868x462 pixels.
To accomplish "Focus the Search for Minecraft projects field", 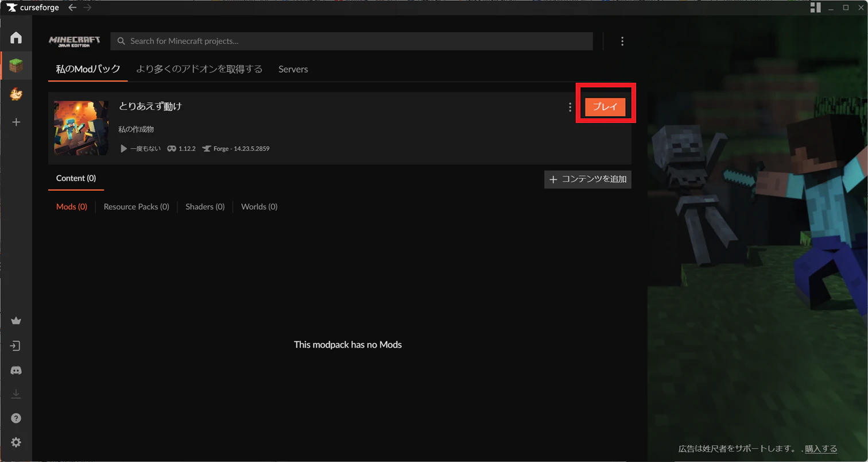I will (x=352, y=41).
